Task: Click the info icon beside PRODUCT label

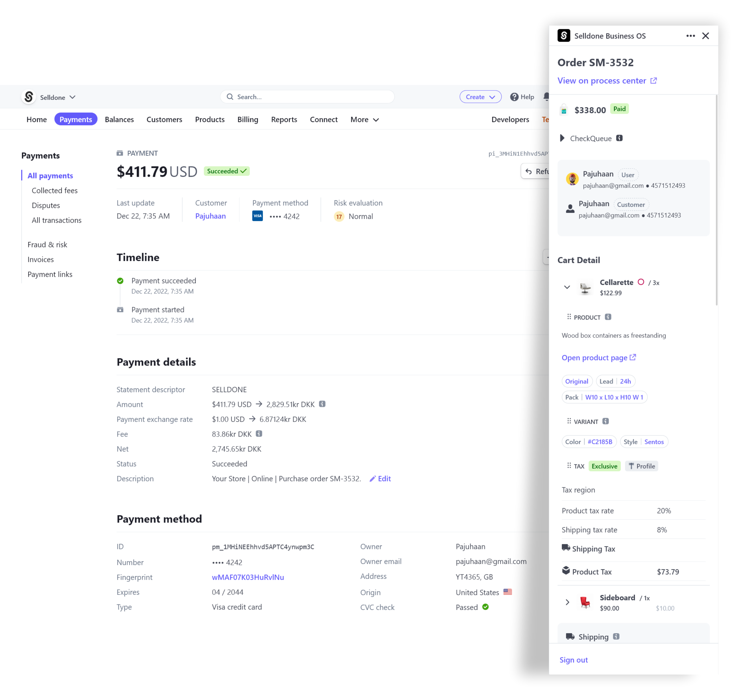Action: (x=608, y=317)
